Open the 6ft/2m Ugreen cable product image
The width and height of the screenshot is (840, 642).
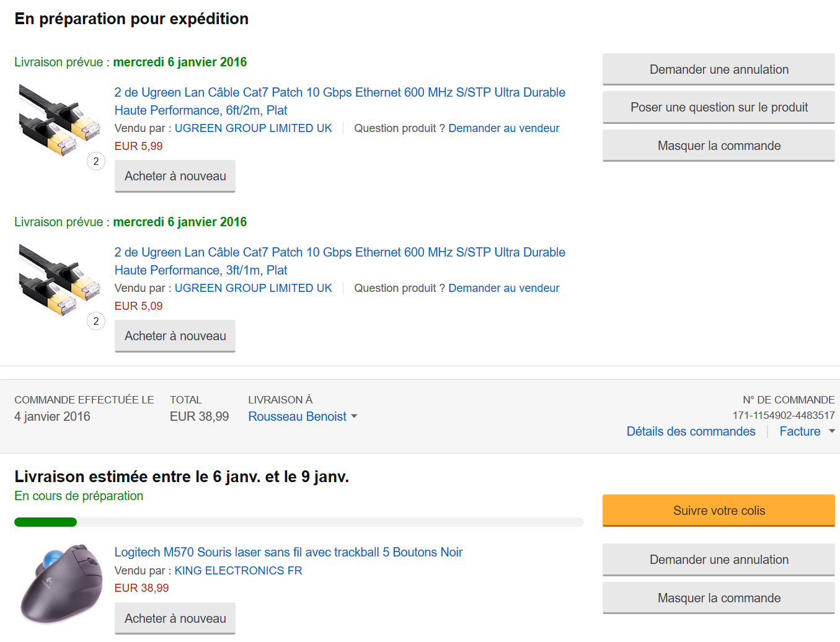point(60,120)
